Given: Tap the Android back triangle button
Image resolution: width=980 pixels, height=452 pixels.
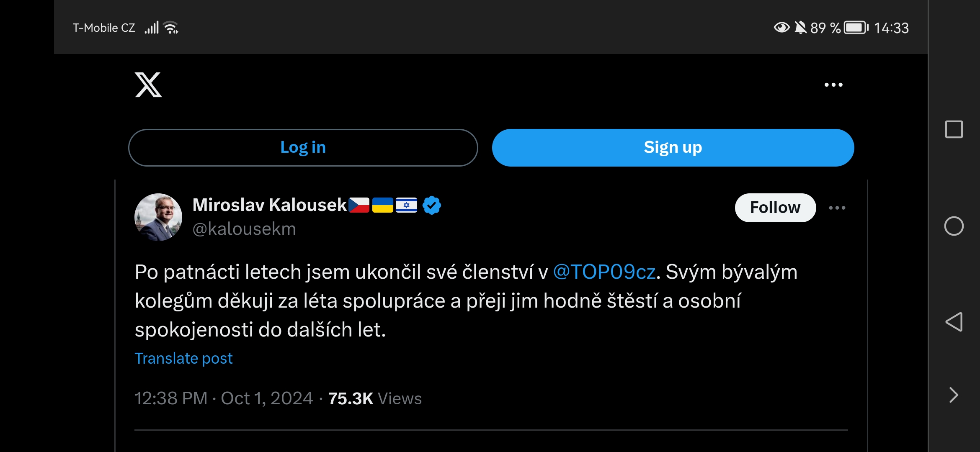Looking at the screenshot, I should point(954,322).
